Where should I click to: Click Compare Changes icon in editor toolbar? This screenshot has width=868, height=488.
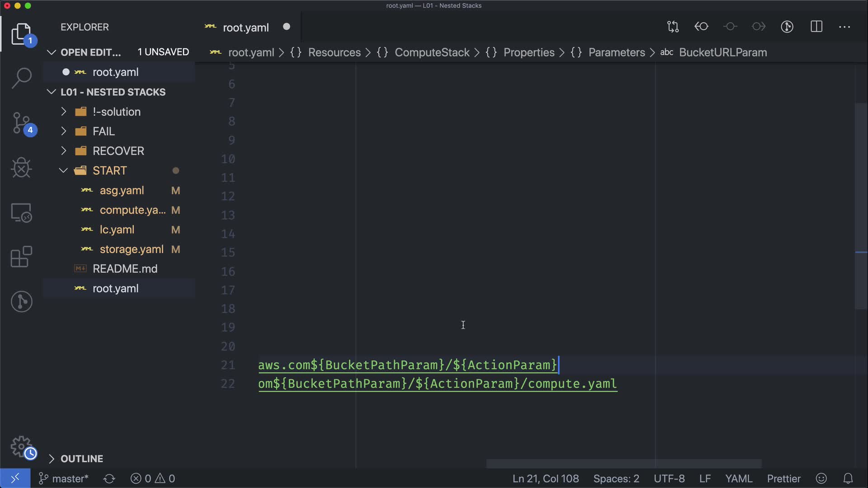coord(673,27)
